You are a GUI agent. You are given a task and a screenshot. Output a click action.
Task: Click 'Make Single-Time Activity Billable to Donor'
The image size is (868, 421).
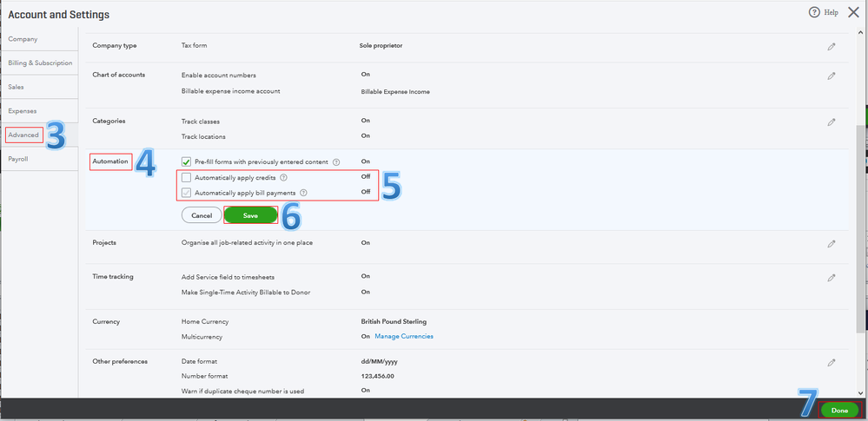click(x=246, y=293)
